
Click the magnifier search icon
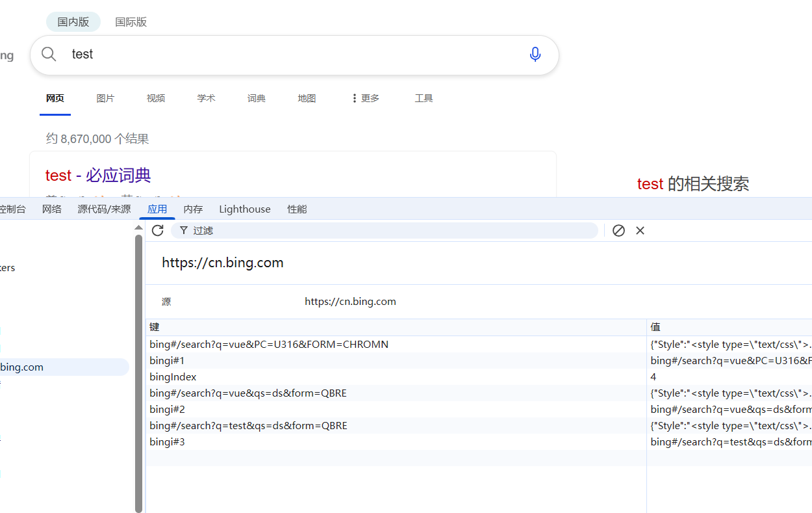click(49, 54)
